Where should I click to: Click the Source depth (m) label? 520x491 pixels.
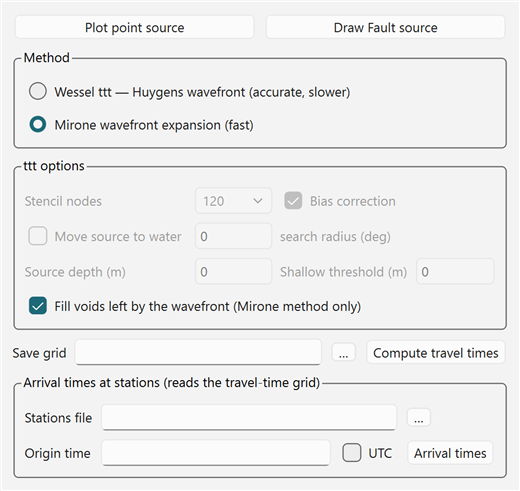pos(75,272)
